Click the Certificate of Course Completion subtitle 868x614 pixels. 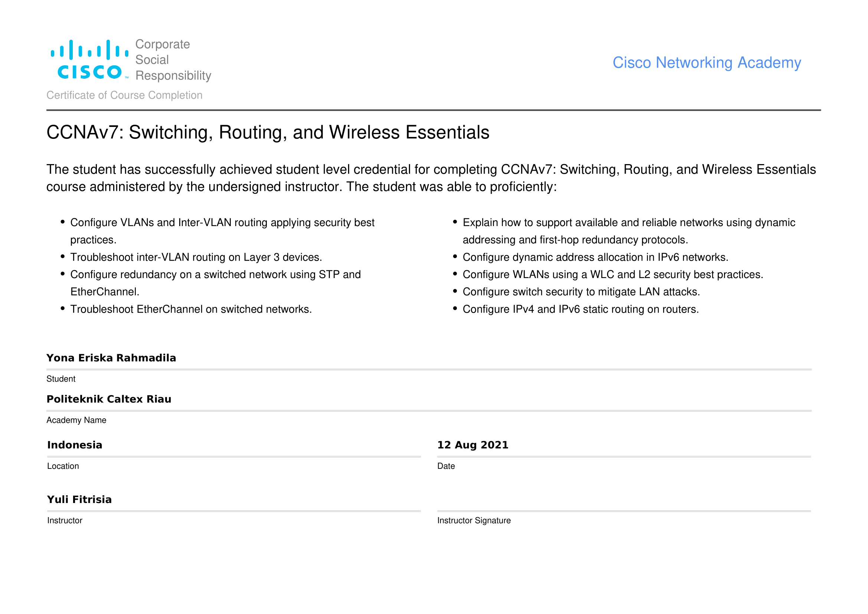(124, 95)
